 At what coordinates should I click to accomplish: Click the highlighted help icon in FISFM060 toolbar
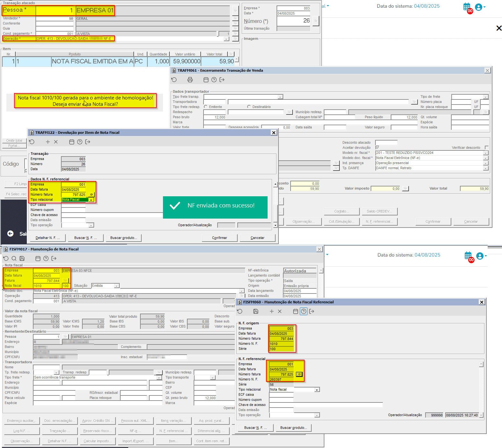tap(304, 311)
